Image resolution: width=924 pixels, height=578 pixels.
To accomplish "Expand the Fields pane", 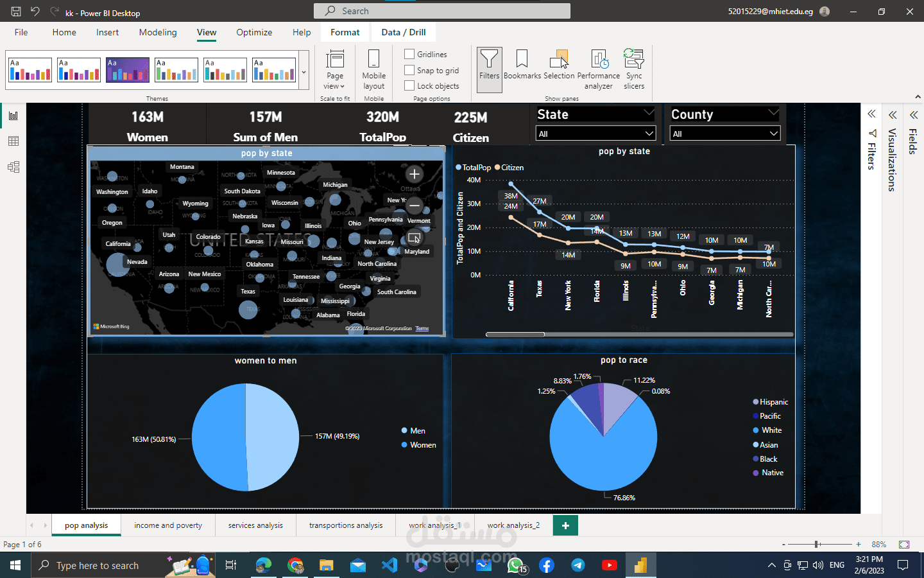I will 914,115.
